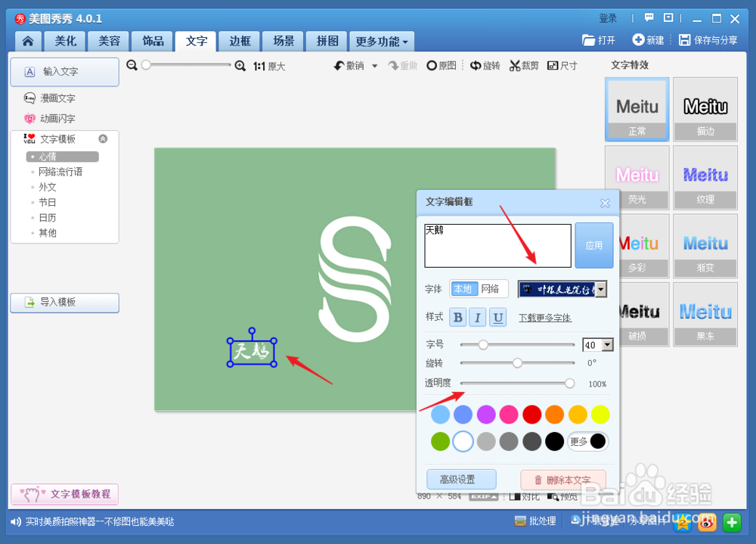The width and height of the screenshot is (756, 544).
Task: Undo with the 撤销 button
Action: click(349, 66)
